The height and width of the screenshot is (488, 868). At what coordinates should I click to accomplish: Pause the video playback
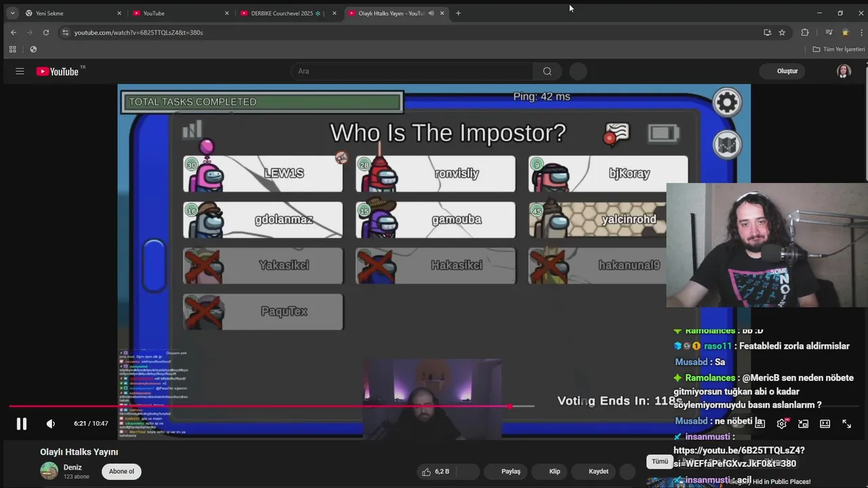pyautogui.click(x=22, y=424)
